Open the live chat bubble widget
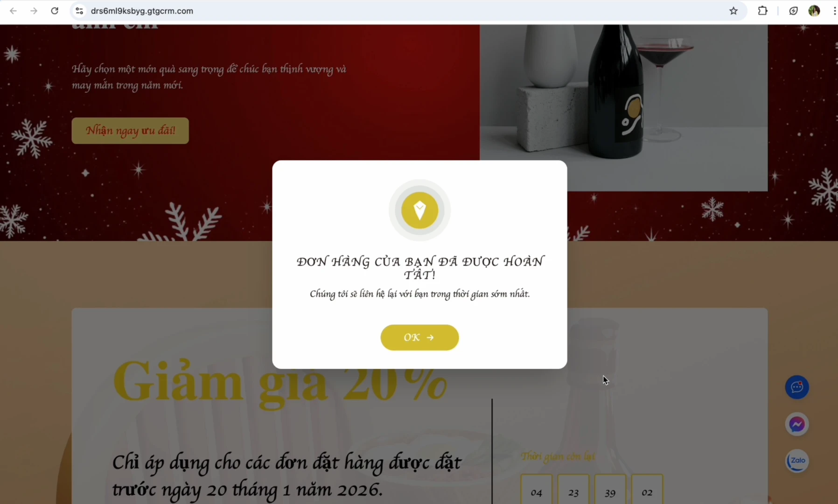This screenshot has height=504, width=838. (x=797, y=387)
